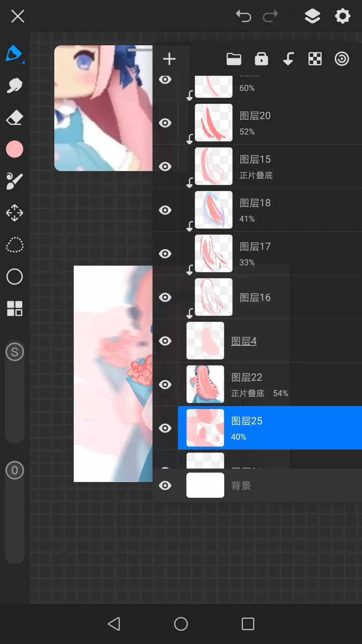This screenshot has width=362, height=644.
Task: Create a layer group folder
Action: pyautogui.click(x=234, y=59)
